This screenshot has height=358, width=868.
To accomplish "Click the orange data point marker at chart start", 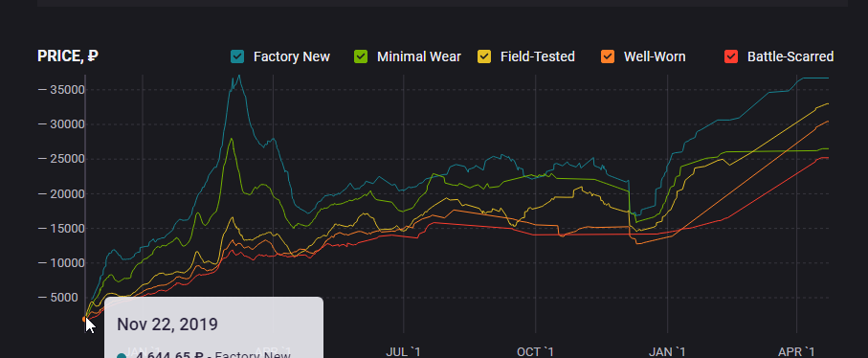I will click(84, 320).
